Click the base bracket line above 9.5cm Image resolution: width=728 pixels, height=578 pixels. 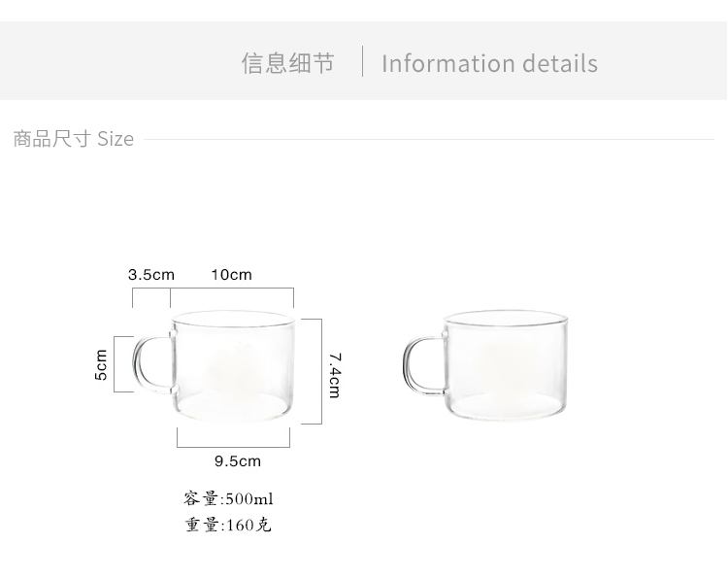[x=233, y=446]
